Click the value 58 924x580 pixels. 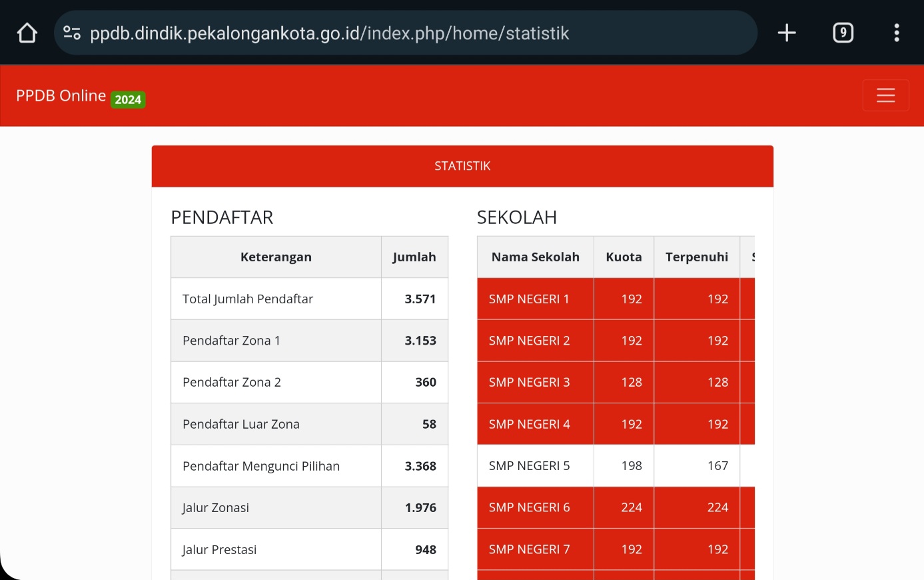(x=429, y=424)
